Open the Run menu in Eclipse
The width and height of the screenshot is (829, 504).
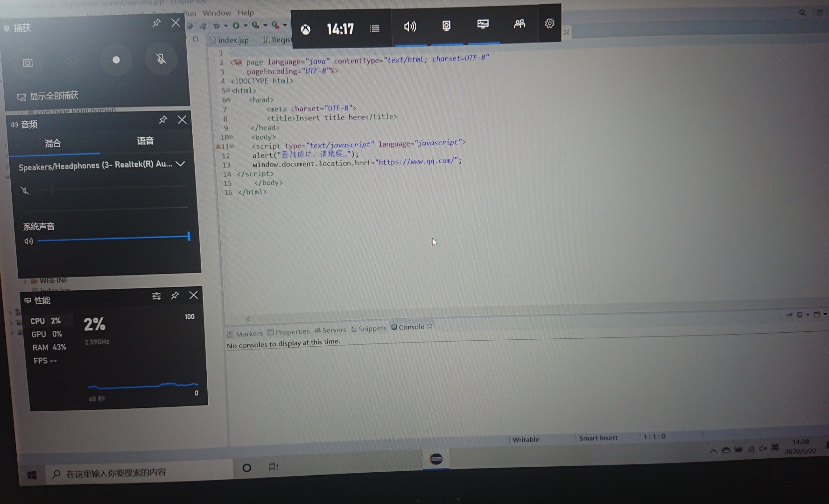click(x=189, y=13)
